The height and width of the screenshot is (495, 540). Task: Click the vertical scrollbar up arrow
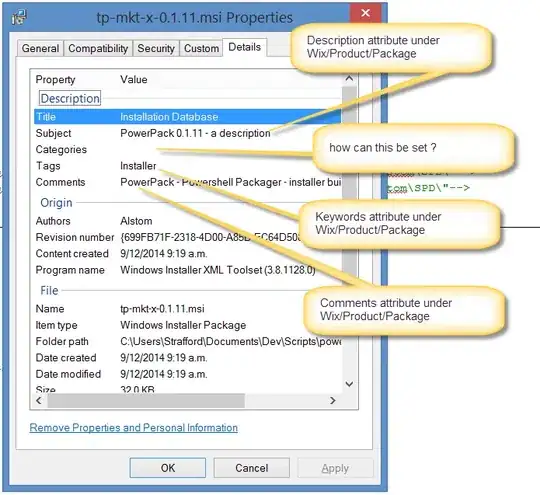(349, 79)
